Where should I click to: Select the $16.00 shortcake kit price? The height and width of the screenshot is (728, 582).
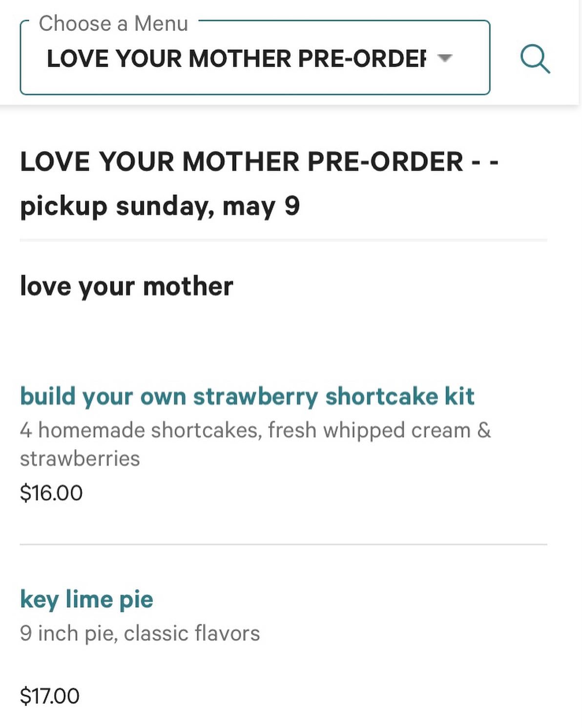pos(51,492)
